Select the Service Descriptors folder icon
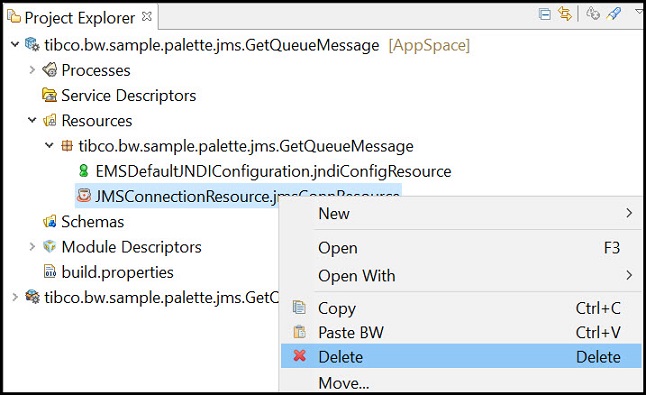The height and width of the screenshot is (395, 646). (x=50, y=95)
